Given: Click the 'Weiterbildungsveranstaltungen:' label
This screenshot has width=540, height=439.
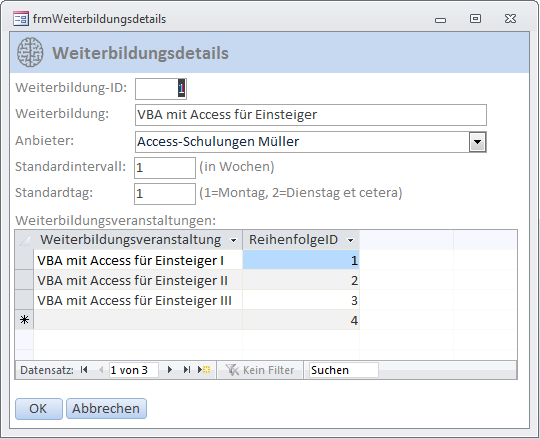Looking at the screenshot, I should click(x=116, y=221).
